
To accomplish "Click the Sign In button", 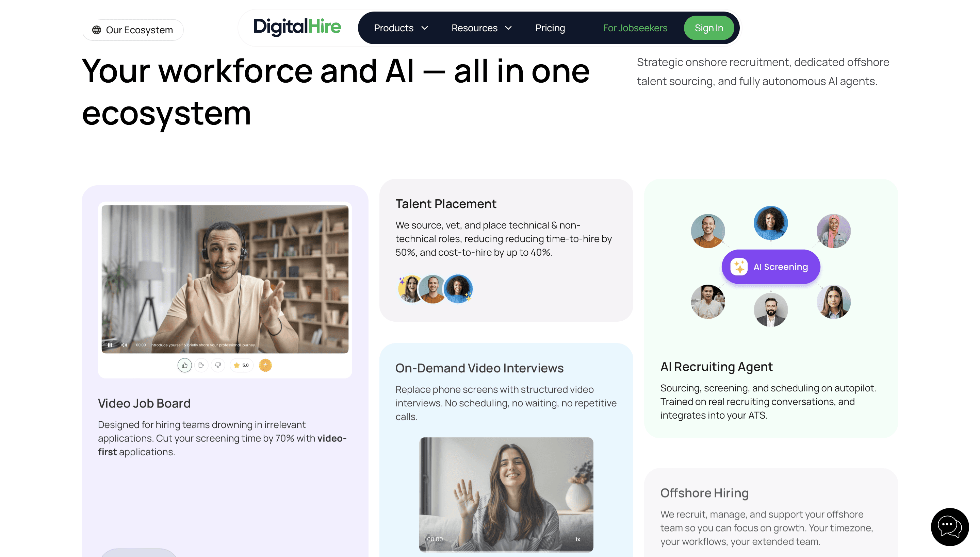I will [709, 28].
